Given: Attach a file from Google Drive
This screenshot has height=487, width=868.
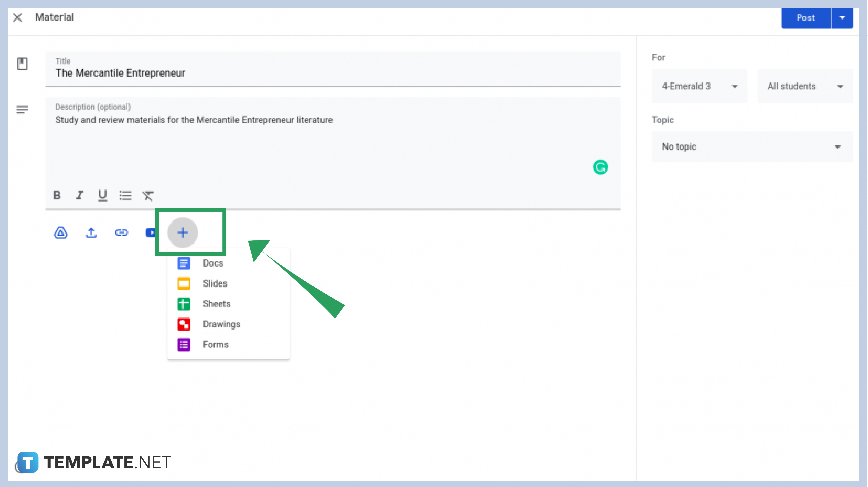Looking at the screenshot, I should [60, 233].
